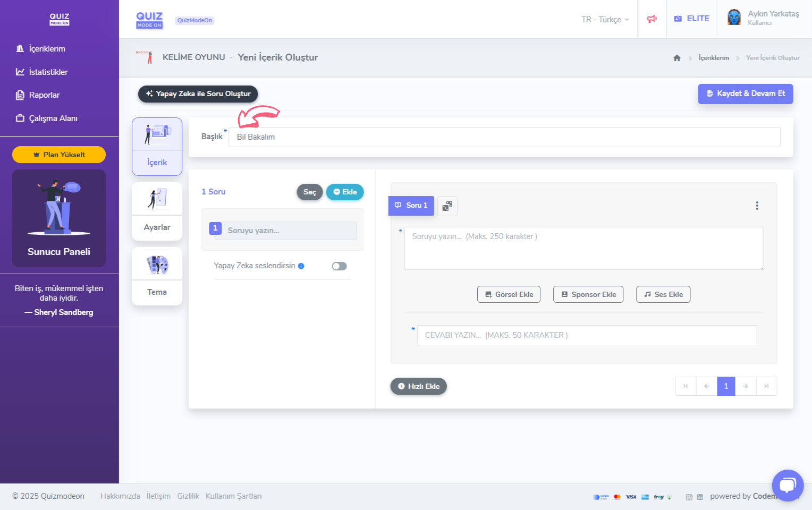Click the Kaydet & Devam Et button
This screenshot has width=812, height=510.
pyautogui.click(x=745, y=93)
